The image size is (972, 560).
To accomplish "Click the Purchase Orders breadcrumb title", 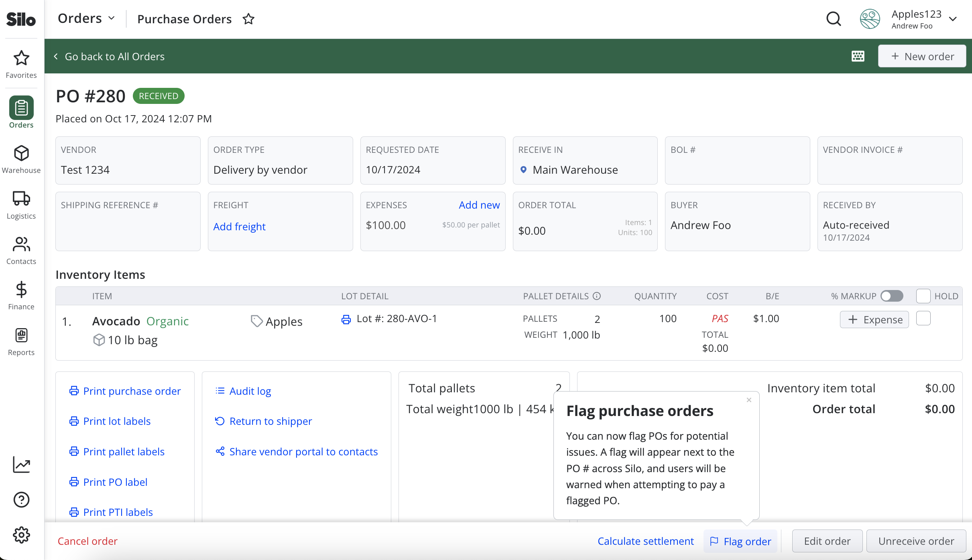I will pos(184,19).
